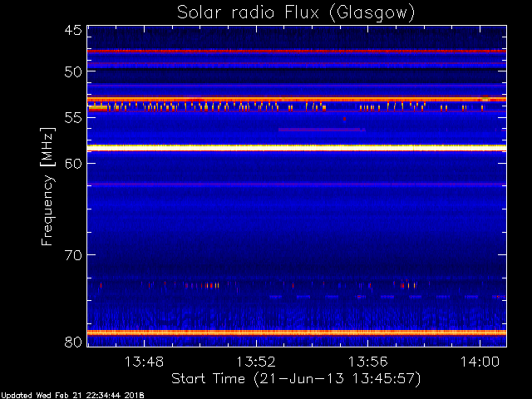Click the red band near 48 MHz
Image resolution: width=532 pixels, height=399 pixels.
(x=297, y=52)
